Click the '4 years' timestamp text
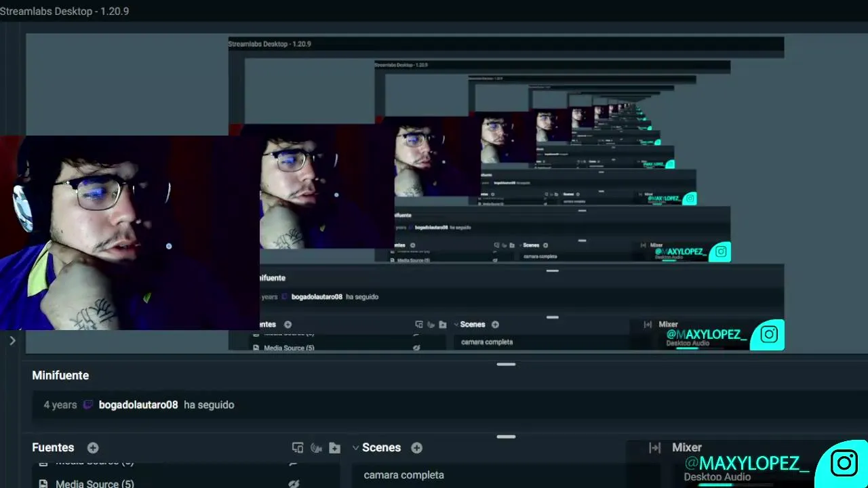Screen dimensions: 868x488 point(60,405)
